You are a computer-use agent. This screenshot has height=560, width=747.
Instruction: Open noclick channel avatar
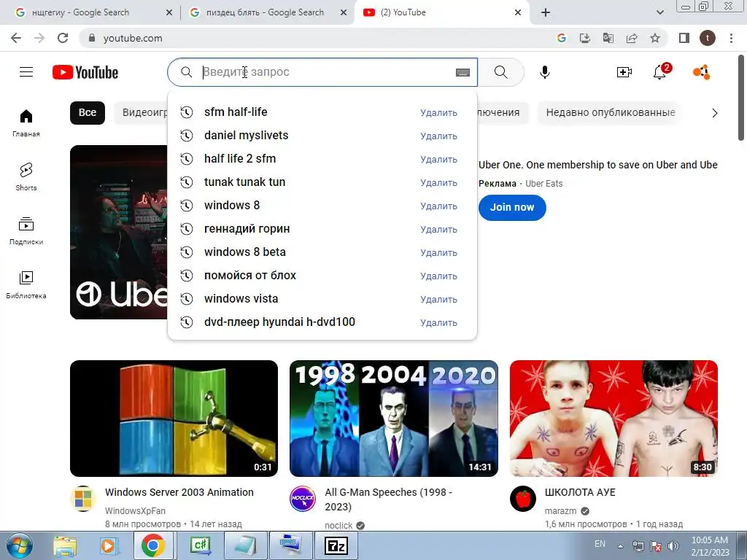click(x=303, y=499)
